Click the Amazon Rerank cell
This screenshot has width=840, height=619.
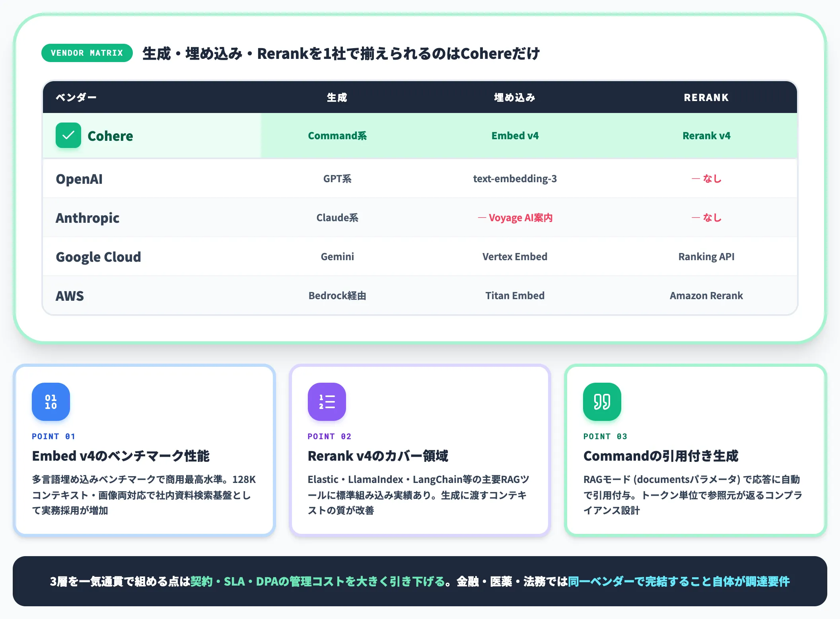(x=706, y=296)
